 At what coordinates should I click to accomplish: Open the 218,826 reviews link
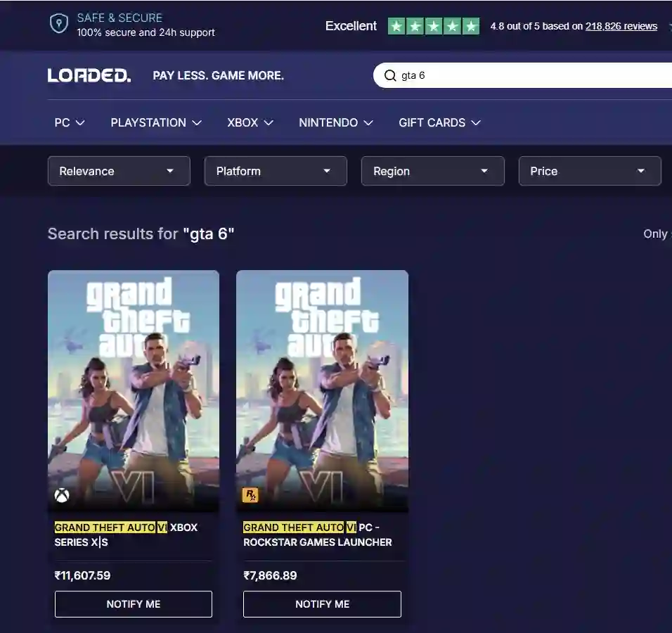[621, 26]
